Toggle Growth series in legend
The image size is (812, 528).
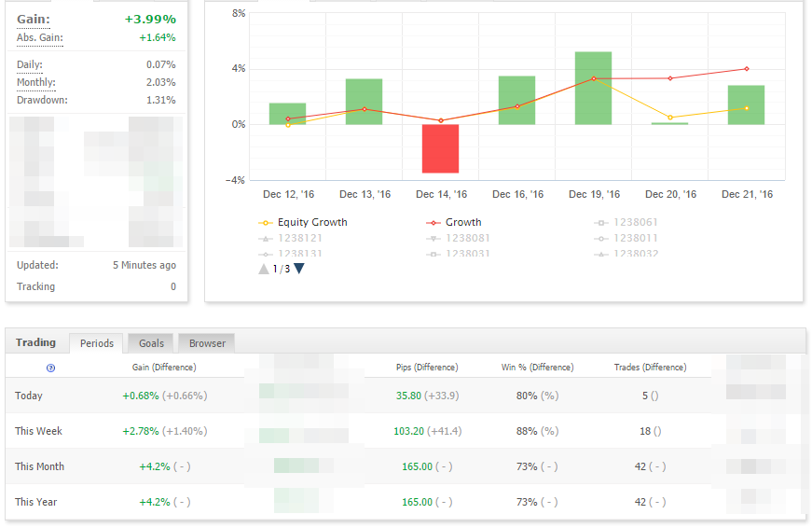[454, 222]
